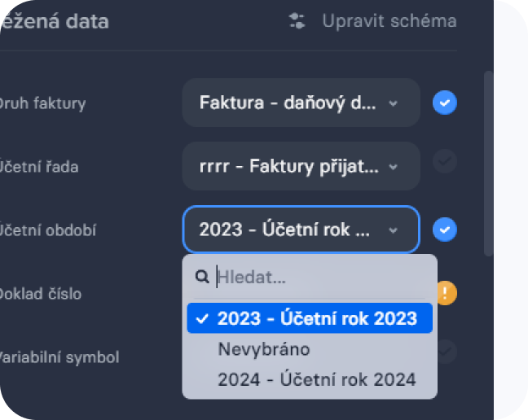Click the checkmark on the selected 2023 option
528x420 pixels.
pos(203,318)
